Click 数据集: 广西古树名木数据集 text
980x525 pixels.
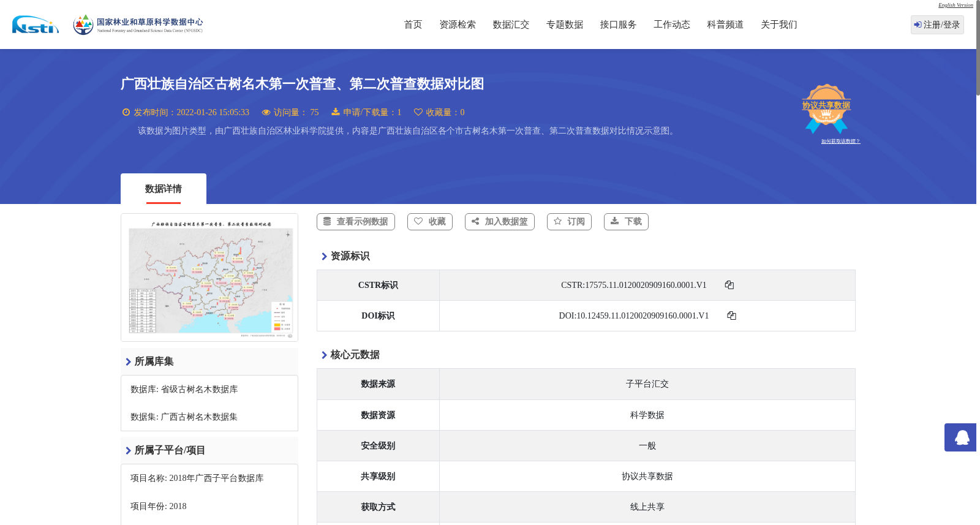[x=184, y=417]
